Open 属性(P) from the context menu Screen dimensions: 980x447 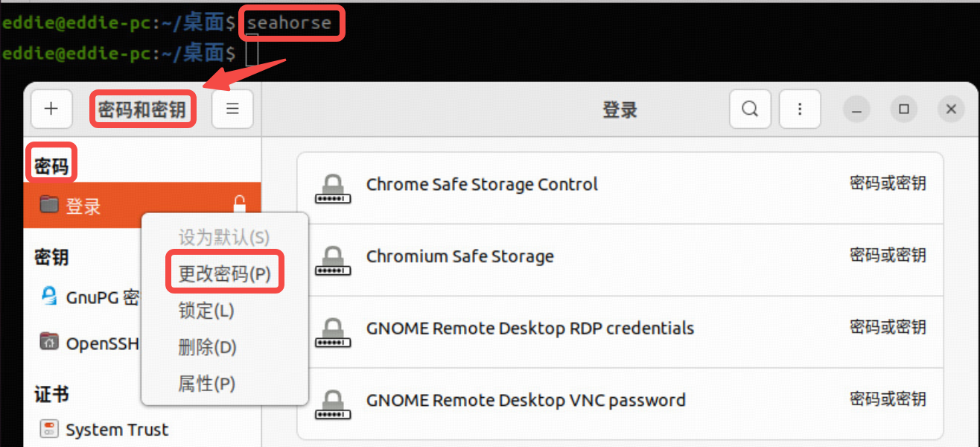pos(206,384)
